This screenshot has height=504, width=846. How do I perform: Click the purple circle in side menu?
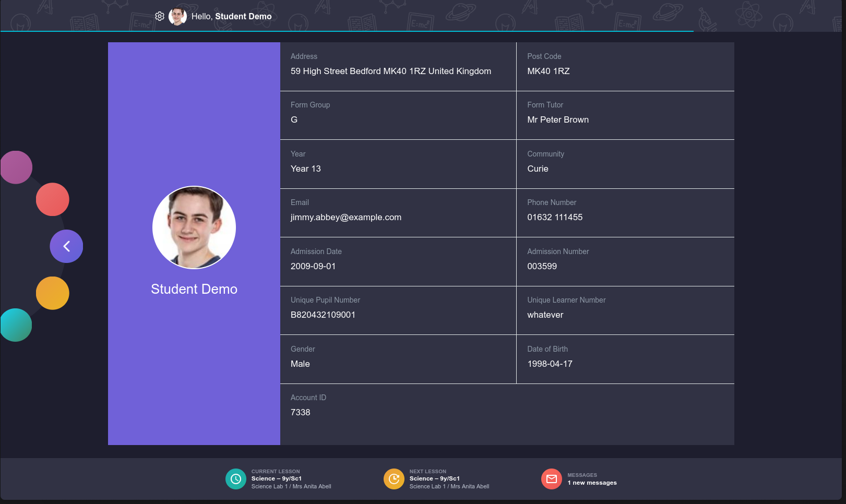coord(16,167)
